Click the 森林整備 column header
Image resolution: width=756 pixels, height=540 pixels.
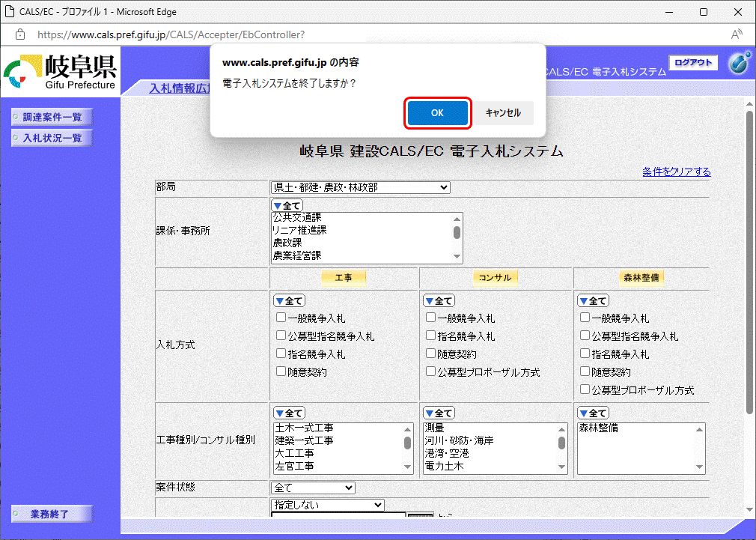click(x=641, y=277)
